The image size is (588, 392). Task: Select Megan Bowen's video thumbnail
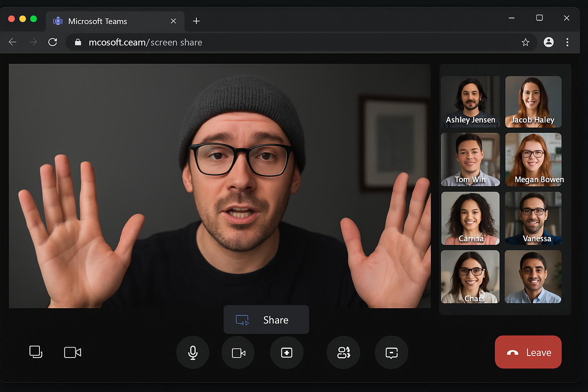[x=533, y=160]
